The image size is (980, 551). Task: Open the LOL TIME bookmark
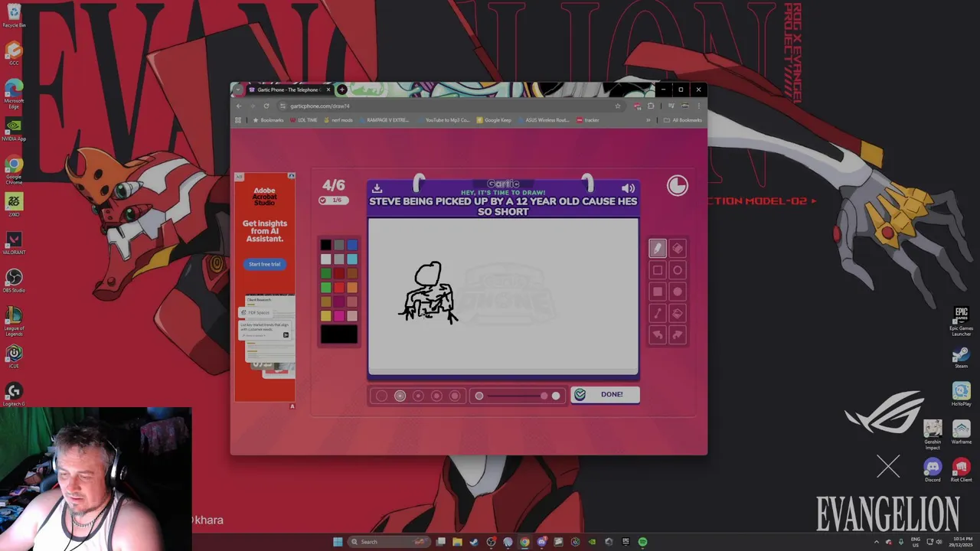[303, 120]
